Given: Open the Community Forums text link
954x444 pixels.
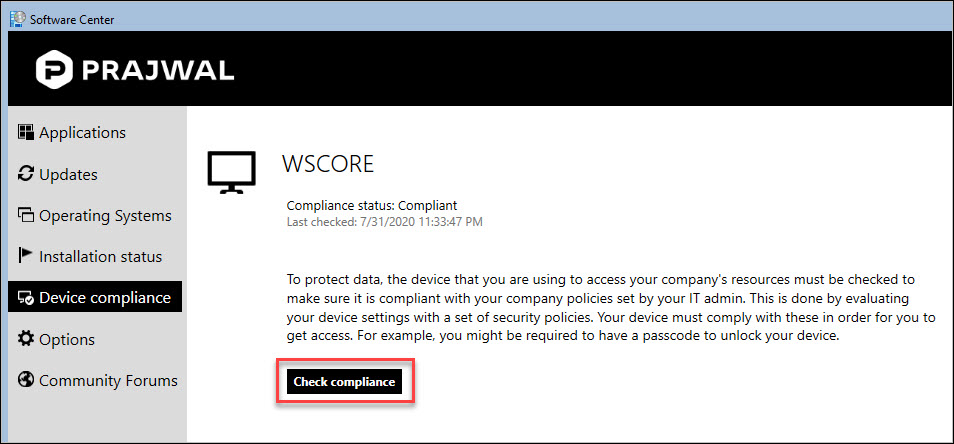Looking at the screenshot, I should coord(108,381).
